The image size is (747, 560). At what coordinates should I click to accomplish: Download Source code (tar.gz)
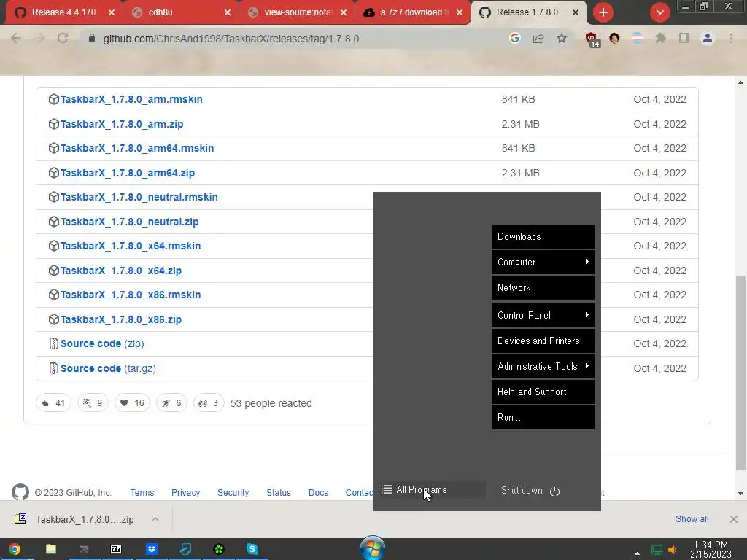click(108, 368)
